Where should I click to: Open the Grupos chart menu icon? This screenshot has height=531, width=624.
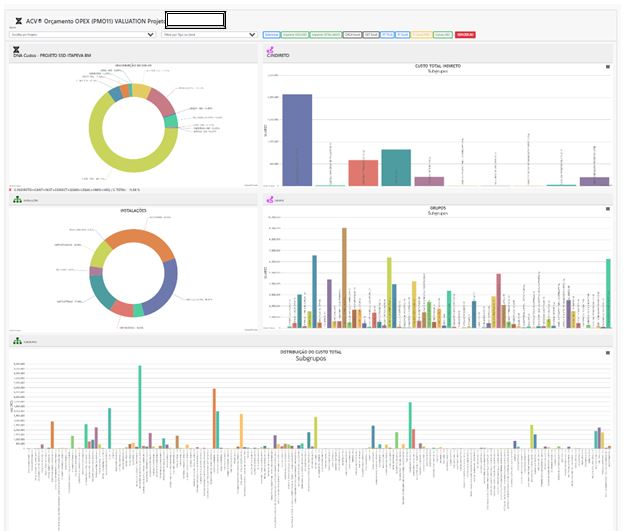[x=606, y=209]
